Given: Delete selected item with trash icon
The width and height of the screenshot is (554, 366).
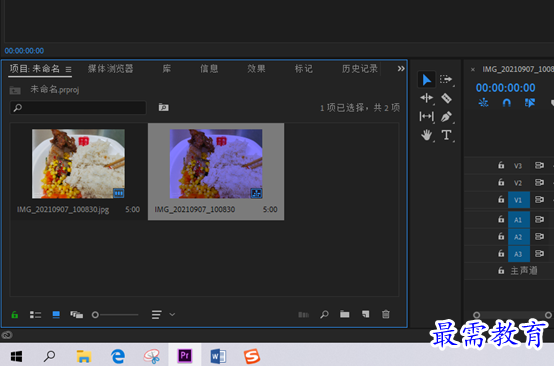Looking at the screenshot, I should (x=386, y=314).
